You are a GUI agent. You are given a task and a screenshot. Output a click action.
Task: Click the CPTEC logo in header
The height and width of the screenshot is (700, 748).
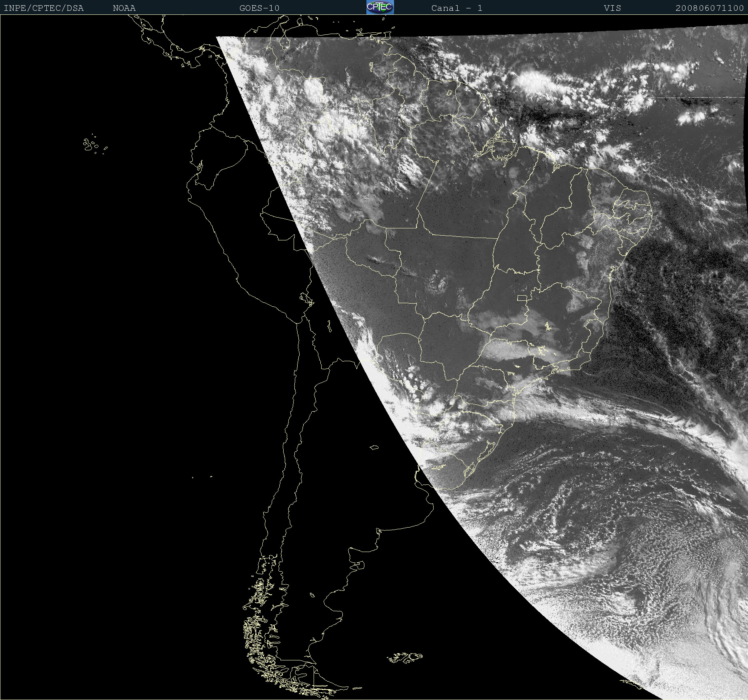point(380,7)
